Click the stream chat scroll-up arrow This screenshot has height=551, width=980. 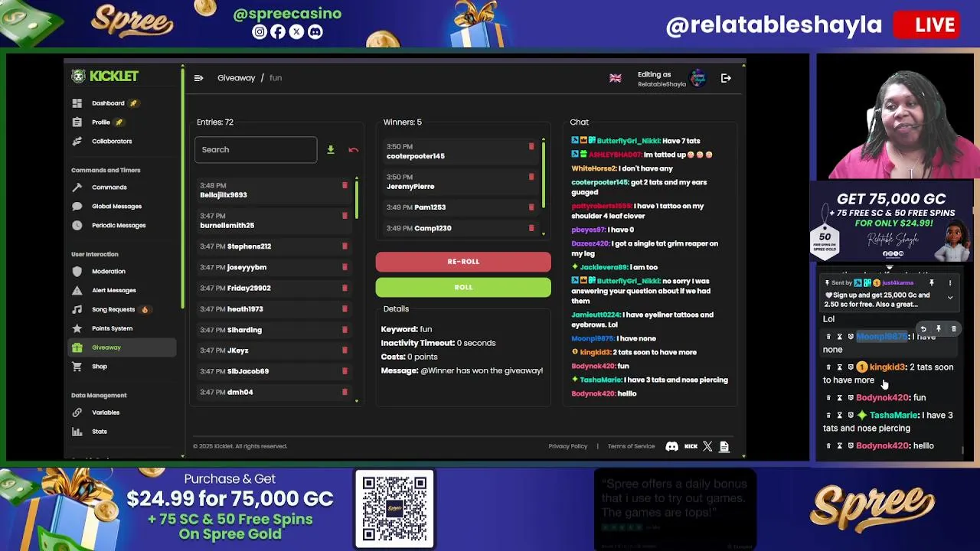pos(890,268)
